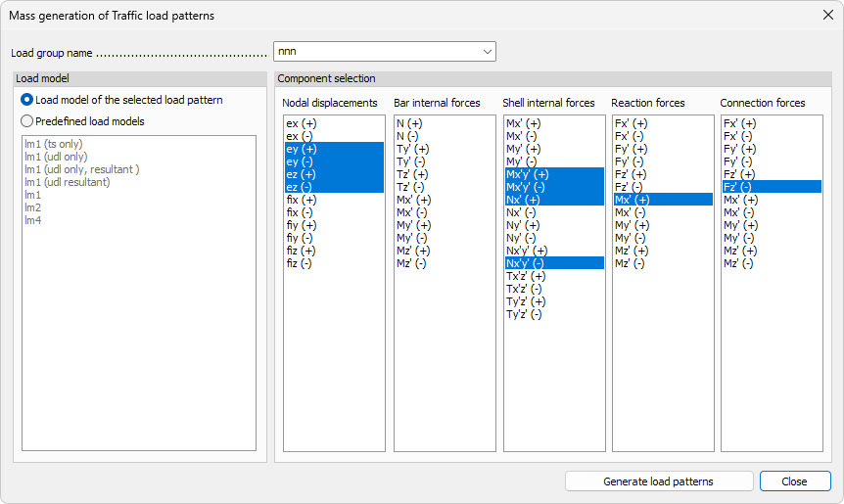844x504 pixels.
Task: Open the Load group name dropdown
Action: pyautogui.click(x=487, y=51)
